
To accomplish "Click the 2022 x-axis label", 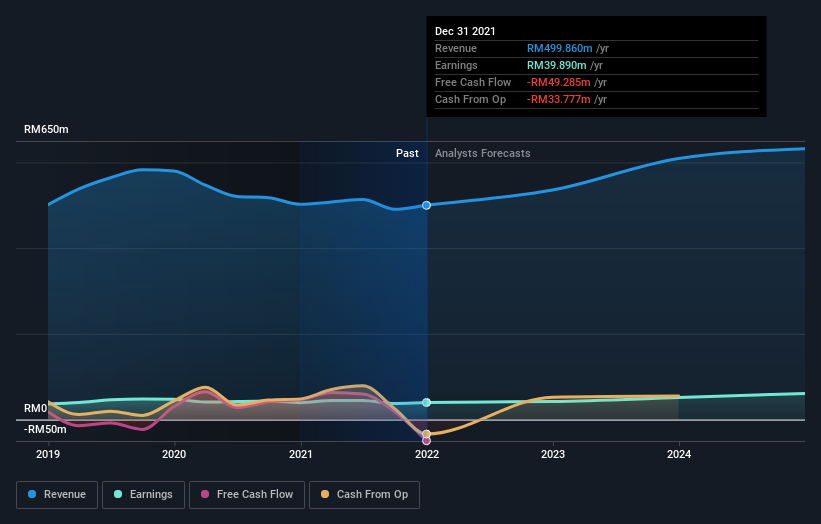I will (x=427, y=454).
